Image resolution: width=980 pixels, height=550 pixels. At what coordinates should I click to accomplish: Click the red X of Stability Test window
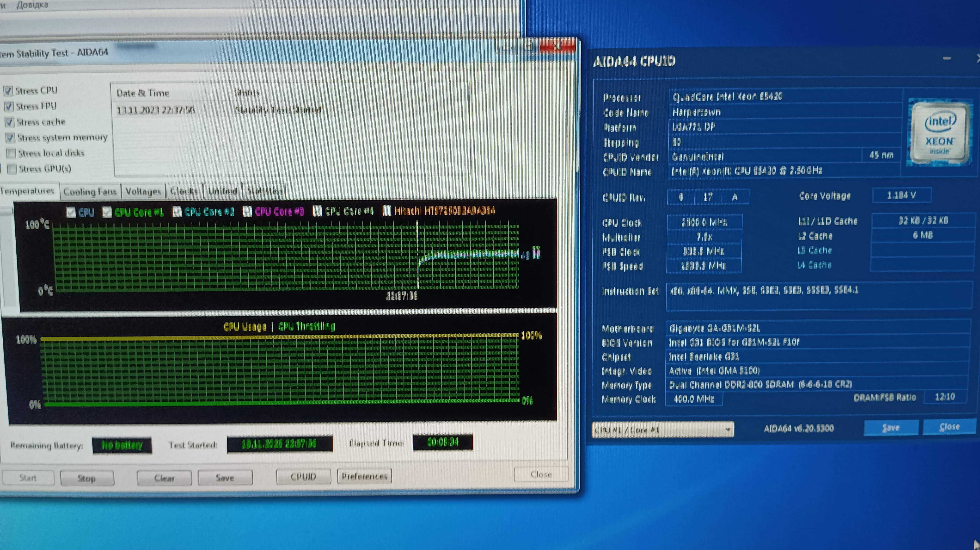tap(557, 46)
